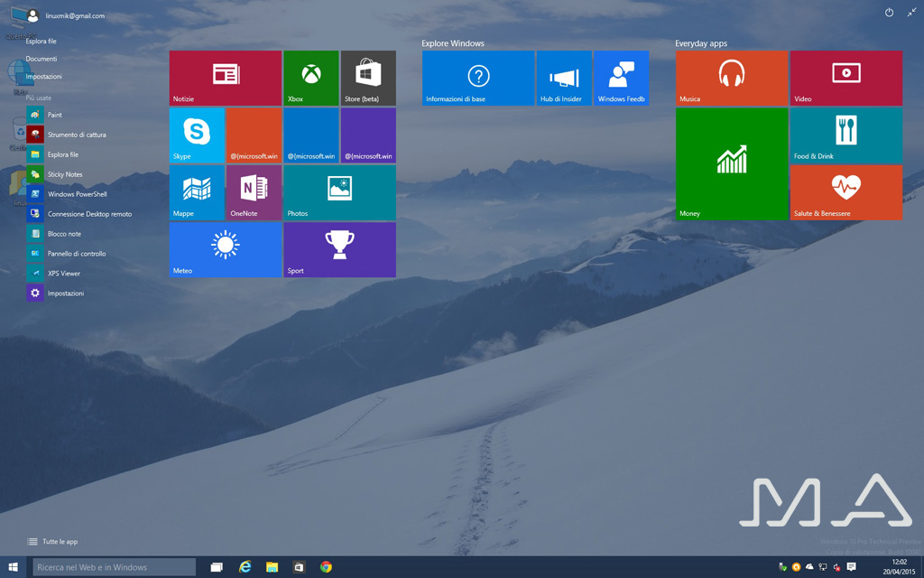Open Impostazioni link above Più usate
The height and width of the screenshot is (578, 924).
(x=43, y=77)
